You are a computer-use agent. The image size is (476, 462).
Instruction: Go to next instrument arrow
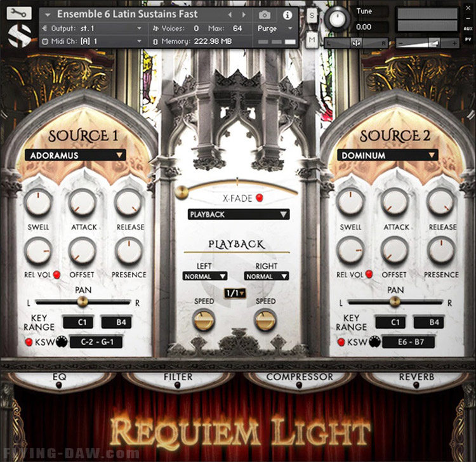point(244,15)
